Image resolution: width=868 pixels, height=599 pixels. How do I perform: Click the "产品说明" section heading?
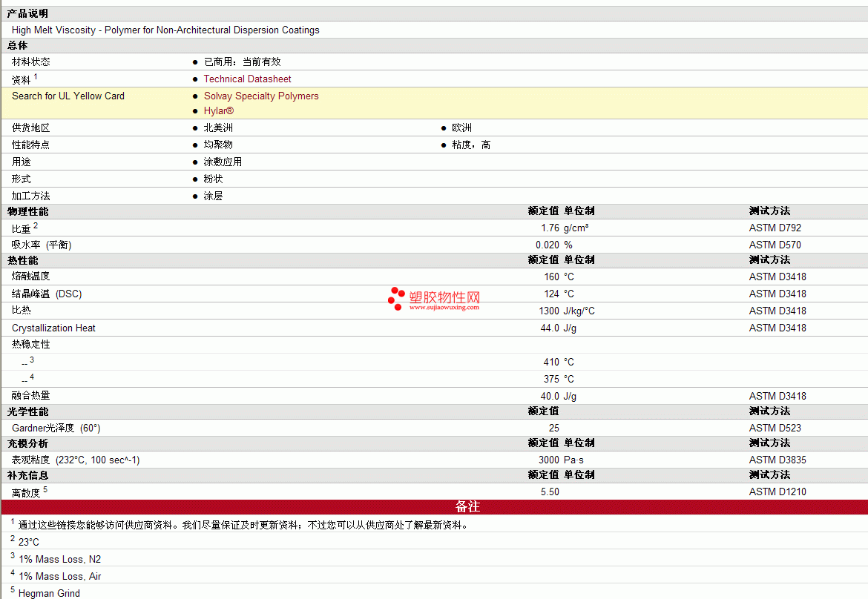tap(27, 13)
